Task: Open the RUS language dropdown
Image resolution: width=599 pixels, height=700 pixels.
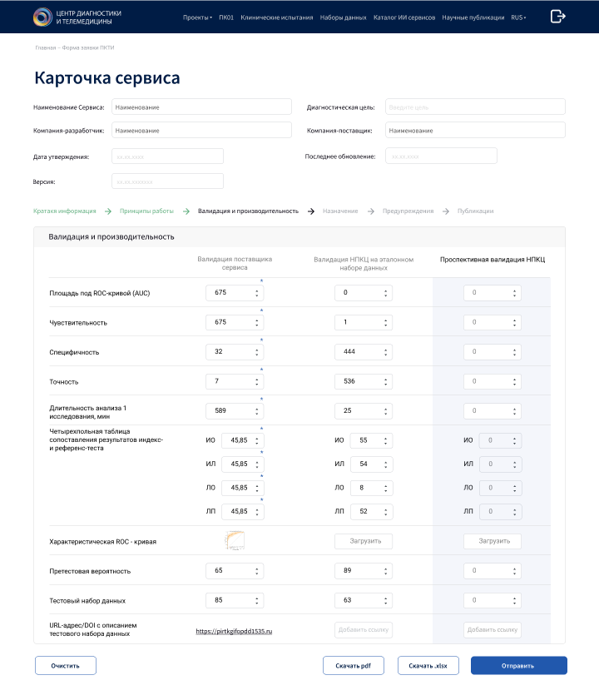Action: pyautogui.click(x=518, y=17)
